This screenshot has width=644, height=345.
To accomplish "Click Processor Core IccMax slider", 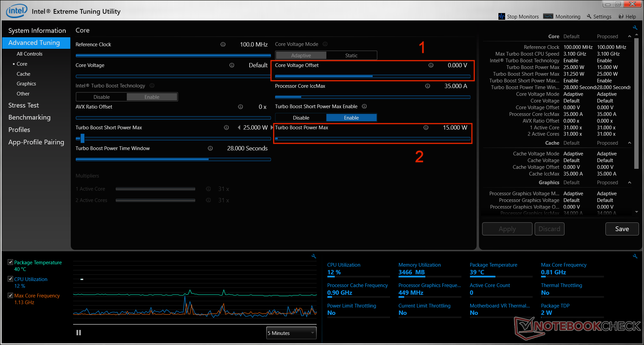I will point(373,97).
